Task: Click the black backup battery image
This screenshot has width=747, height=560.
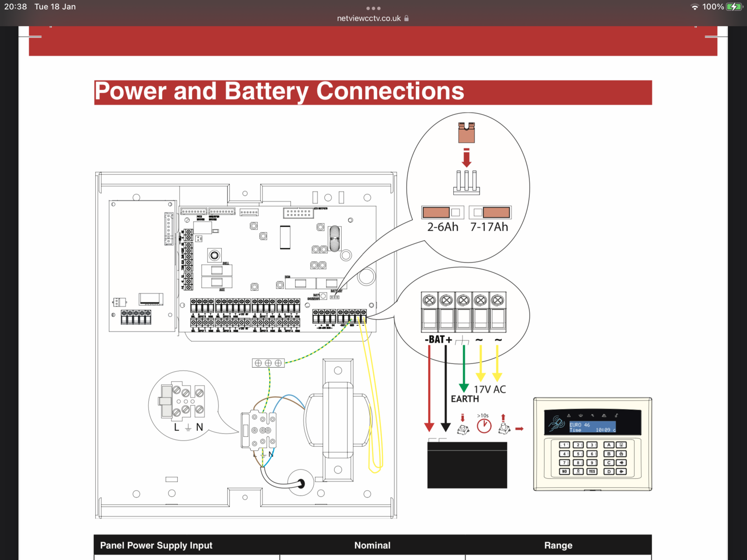Action: click(x=467, y=464)
